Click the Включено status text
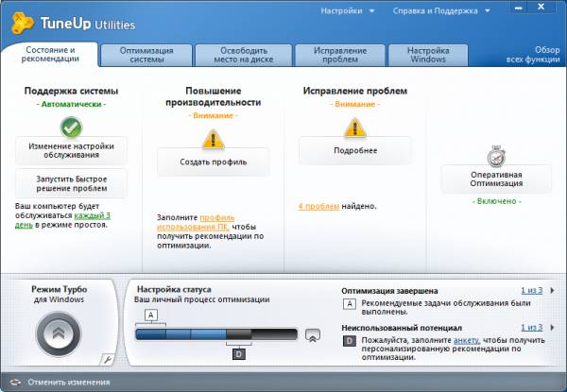Screen dimensions: 567x392 pos(496,201)
